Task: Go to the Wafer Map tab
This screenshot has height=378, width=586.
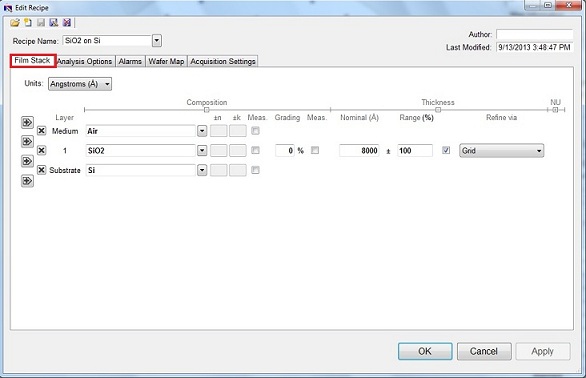Action: (x=166, y=61)
